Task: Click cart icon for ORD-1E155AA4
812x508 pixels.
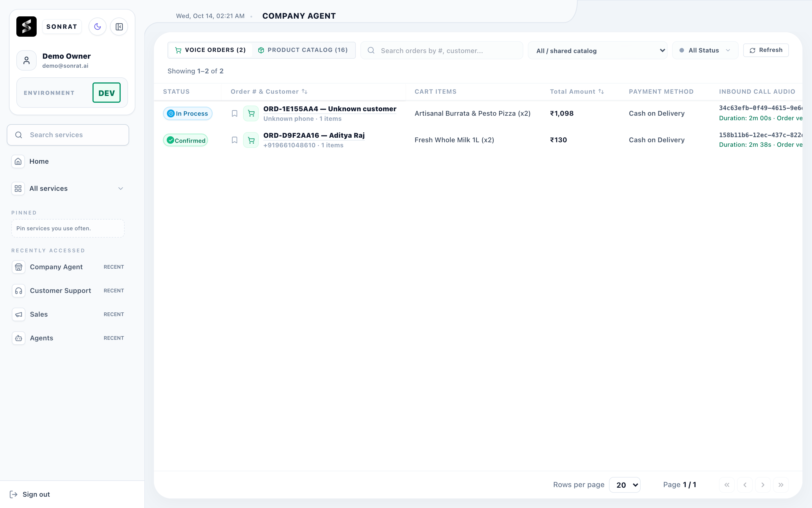Action: pyautogui.click(x=251, y=113)
